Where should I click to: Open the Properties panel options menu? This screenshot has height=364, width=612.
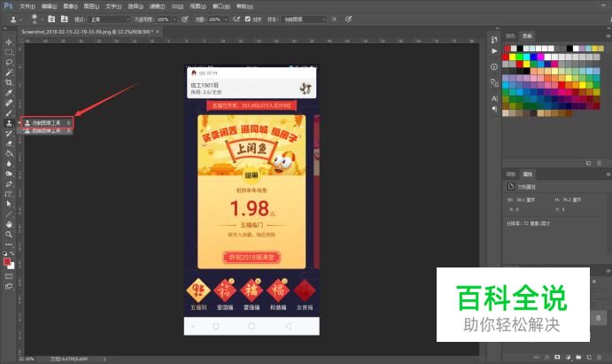pyautogui.click(x=608, y=174)
